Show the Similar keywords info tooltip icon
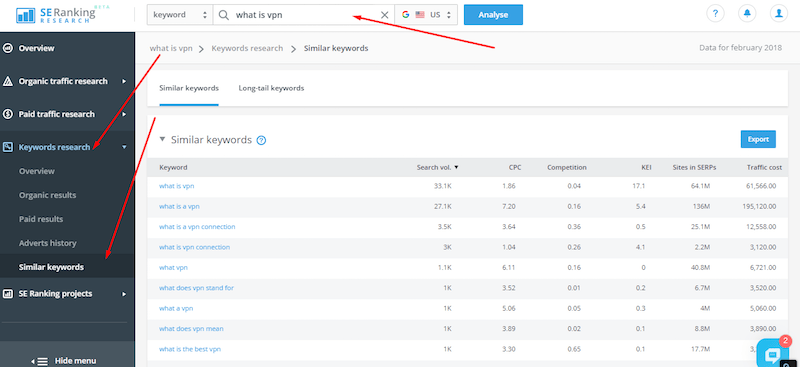 [x=261, y=140]
